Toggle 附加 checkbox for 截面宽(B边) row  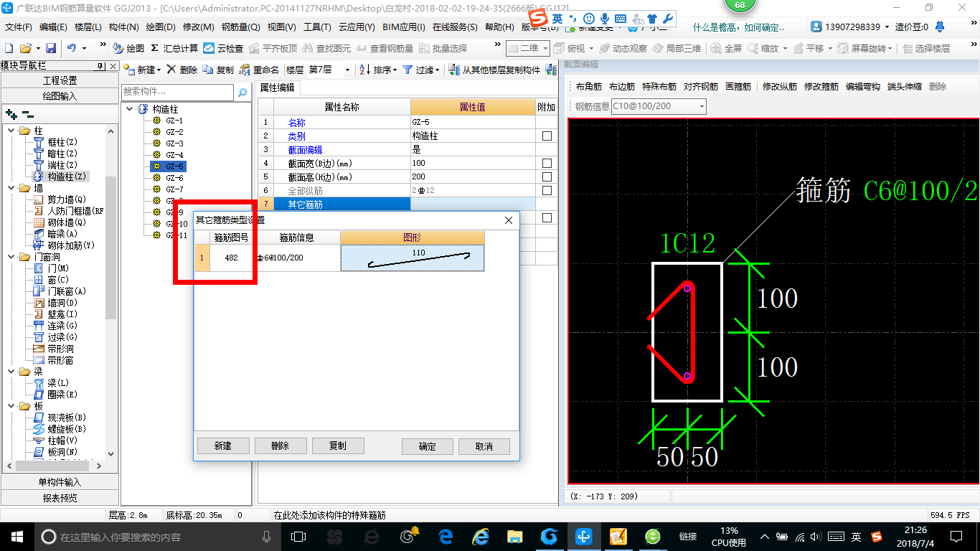click(547, 164)
